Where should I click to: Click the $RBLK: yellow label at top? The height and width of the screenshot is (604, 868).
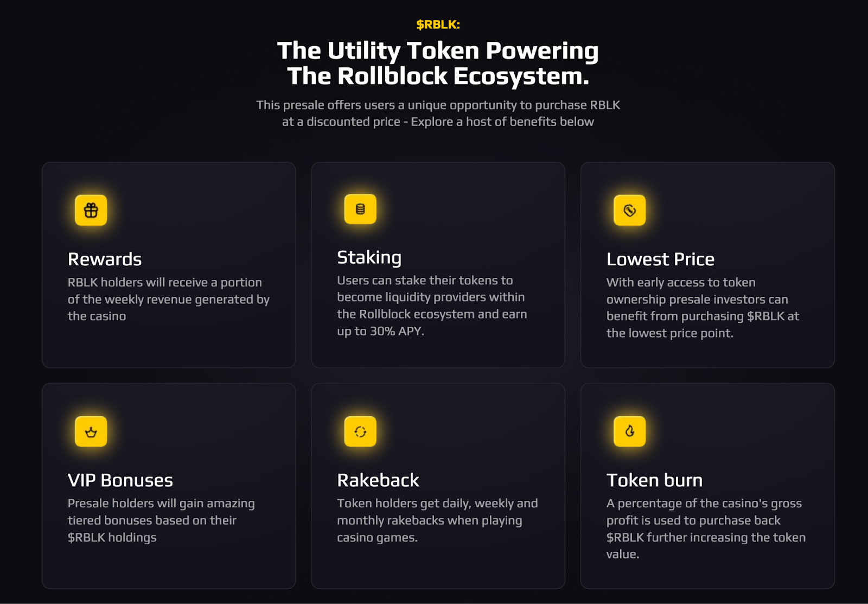(x=438, y=24)
